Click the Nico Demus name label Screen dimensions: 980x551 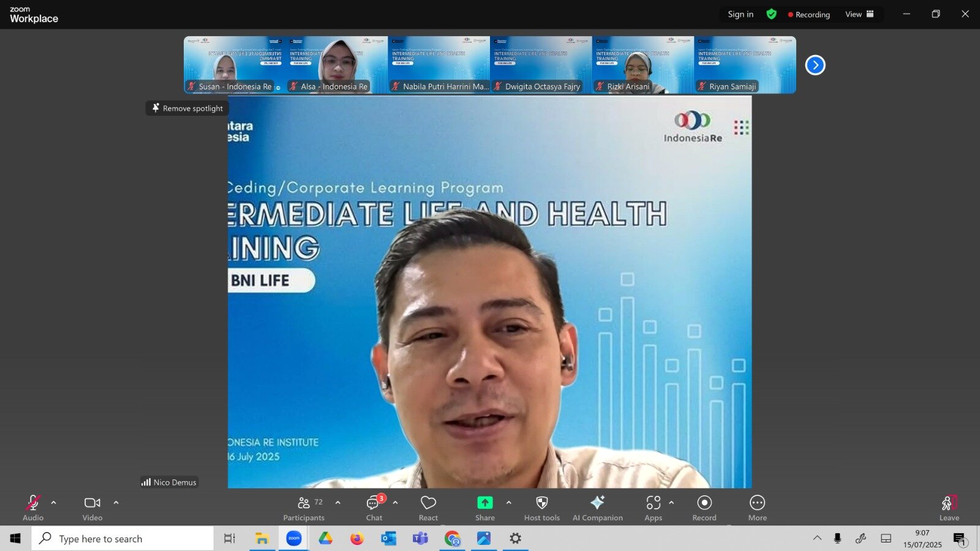click(x=170, y=482)
